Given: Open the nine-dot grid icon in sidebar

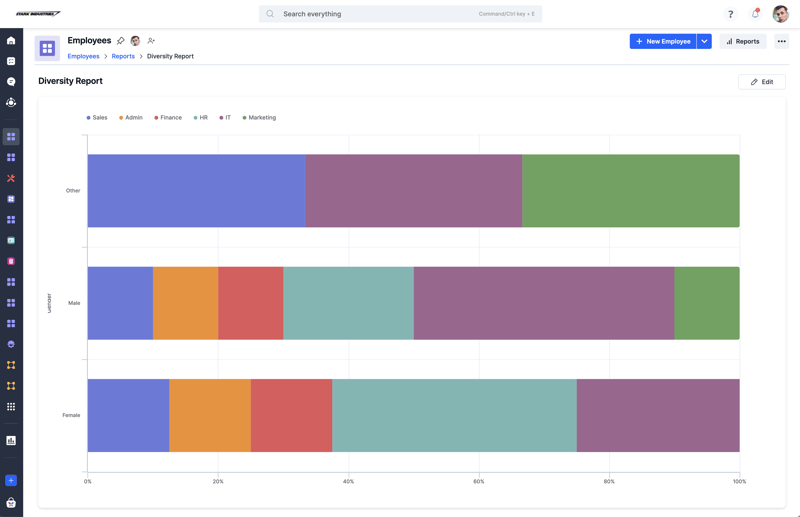Looking at the screenshot, I should pyautogui.click(x=11, y=407).
